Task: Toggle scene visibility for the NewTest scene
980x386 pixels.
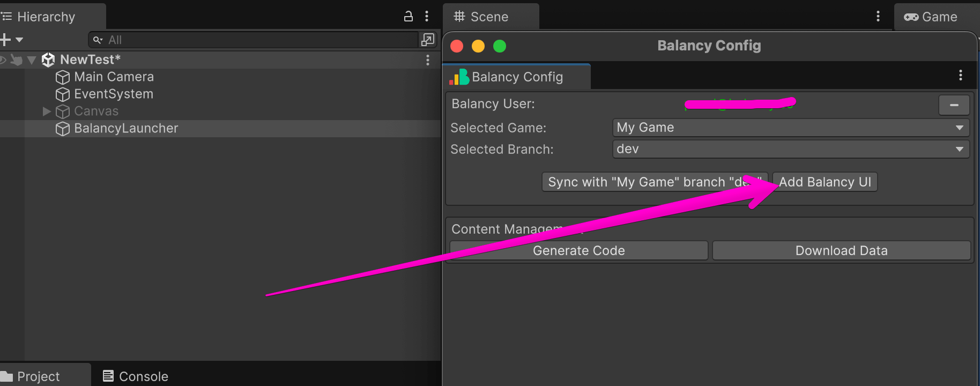Action: click(3, 60)
